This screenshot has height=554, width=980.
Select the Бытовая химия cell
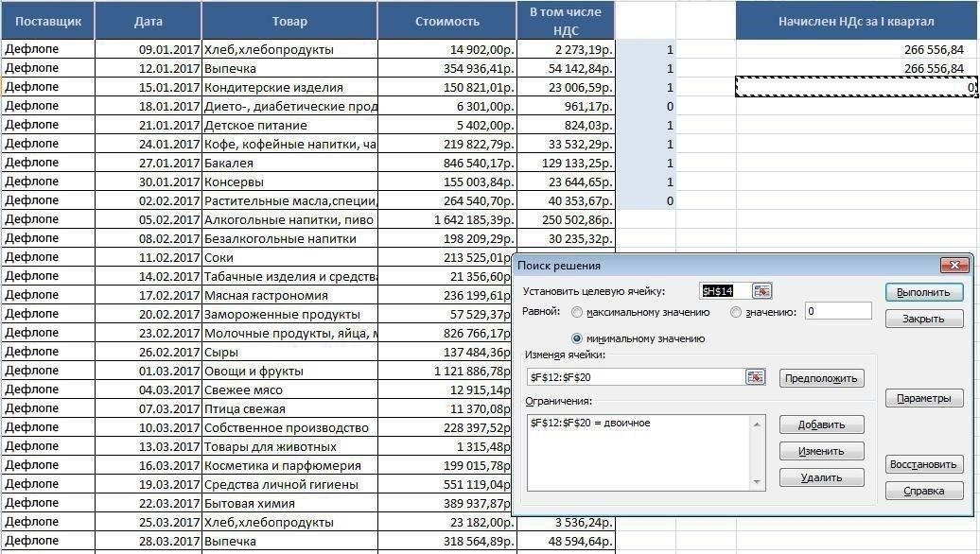tap(290, 503)
